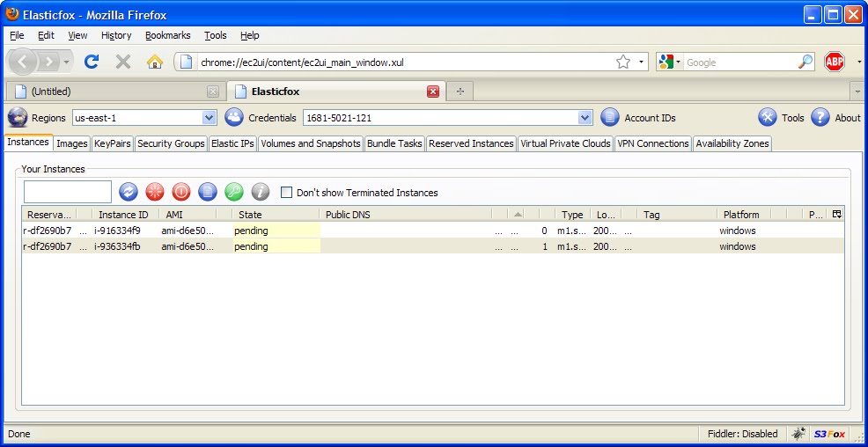Viewport: 868px width, 447px height.
Task: Open the Tools wrench icon
Action: pos(768,117)
